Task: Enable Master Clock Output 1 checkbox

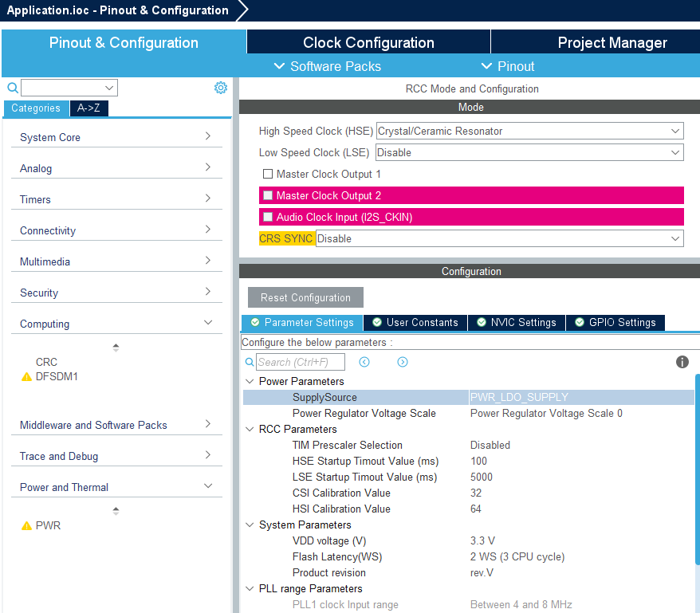Action: (268, 174)
